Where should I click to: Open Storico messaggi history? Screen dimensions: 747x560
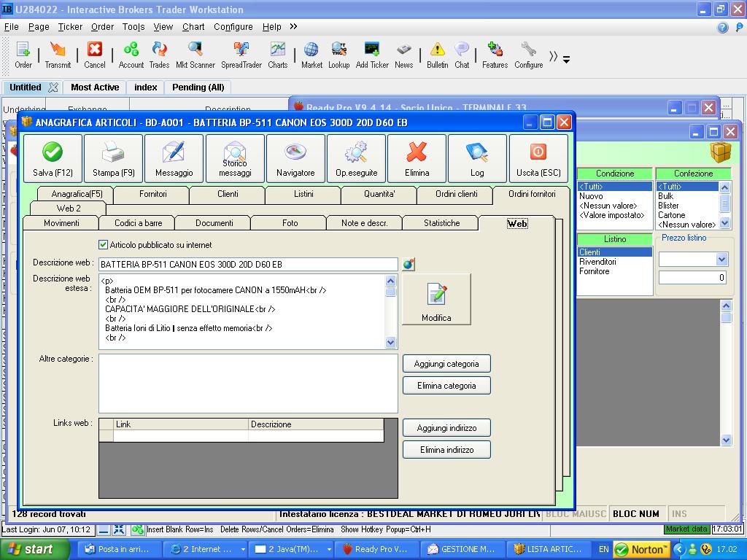tap(234, 158)
